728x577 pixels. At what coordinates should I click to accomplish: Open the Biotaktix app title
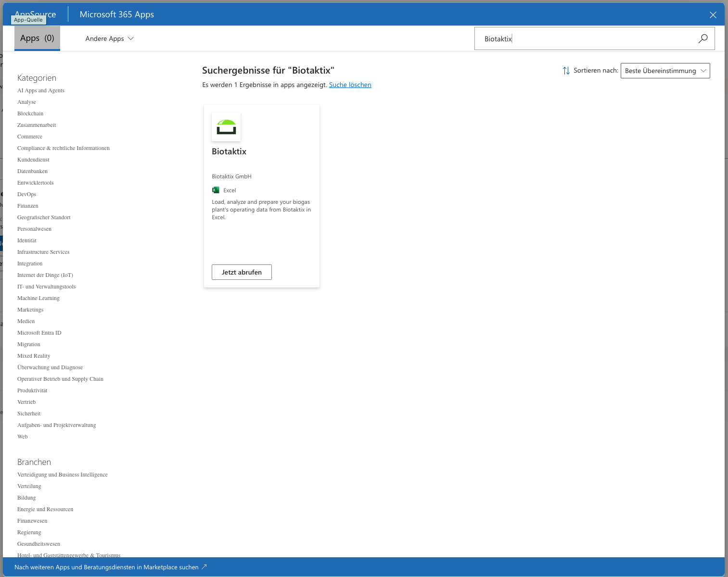click(229, 151)
